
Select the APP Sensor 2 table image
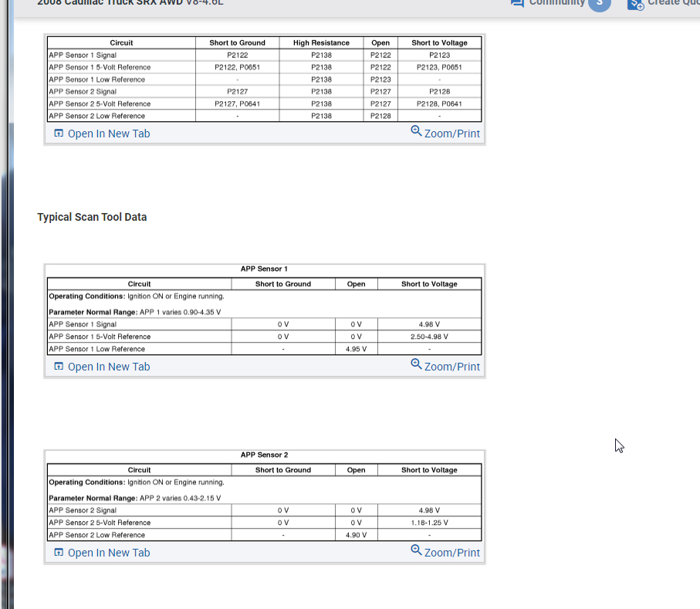264,496
